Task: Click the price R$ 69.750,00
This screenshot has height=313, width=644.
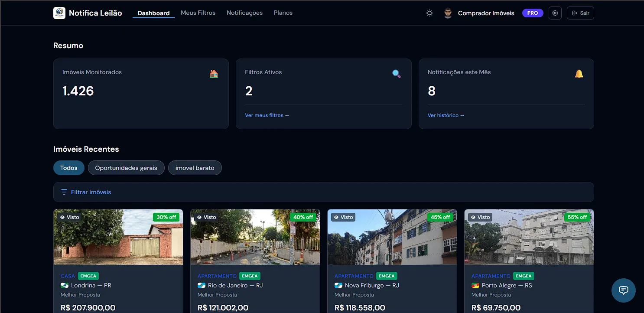Action: [496, 308]
